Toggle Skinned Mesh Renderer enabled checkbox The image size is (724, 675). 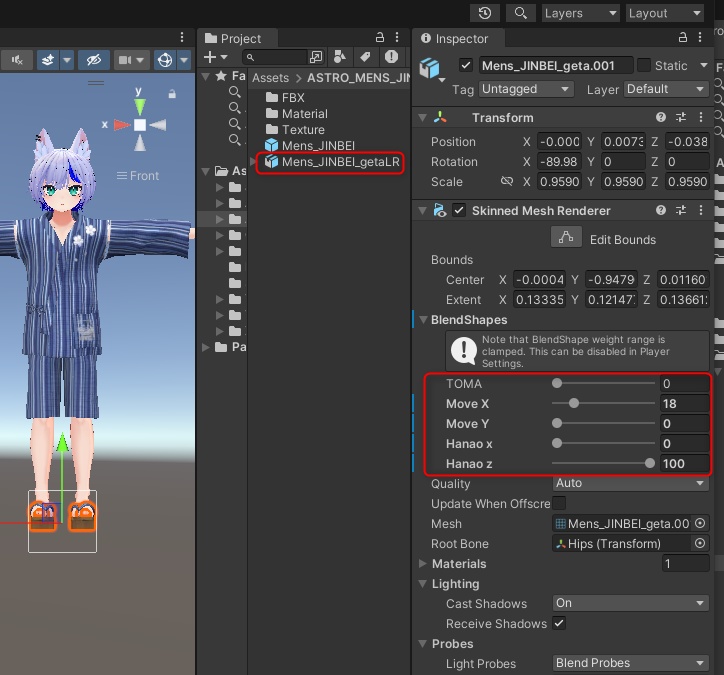pyautogui.click(x=459, y=211)
